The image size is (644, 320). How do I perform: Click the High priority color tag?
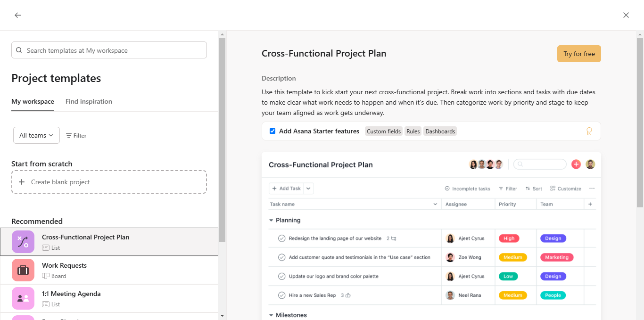point(509,238)
